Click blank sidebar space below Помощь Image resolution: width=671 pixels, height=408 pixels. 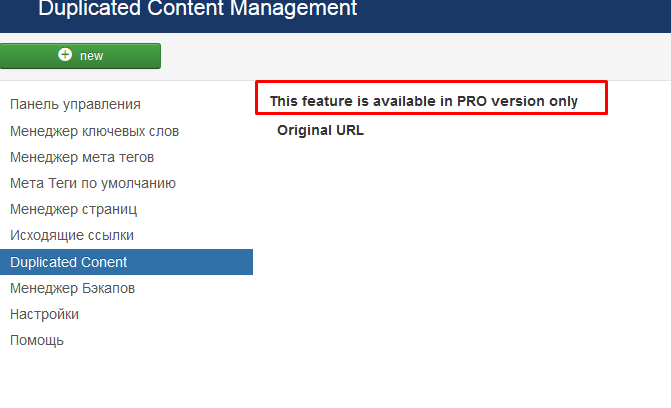click(126, 379)
